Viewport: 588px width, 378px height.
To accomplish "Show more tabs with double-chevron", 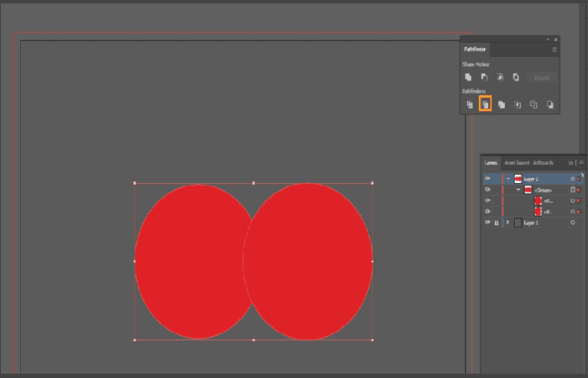I will click(x=570, y=163).
